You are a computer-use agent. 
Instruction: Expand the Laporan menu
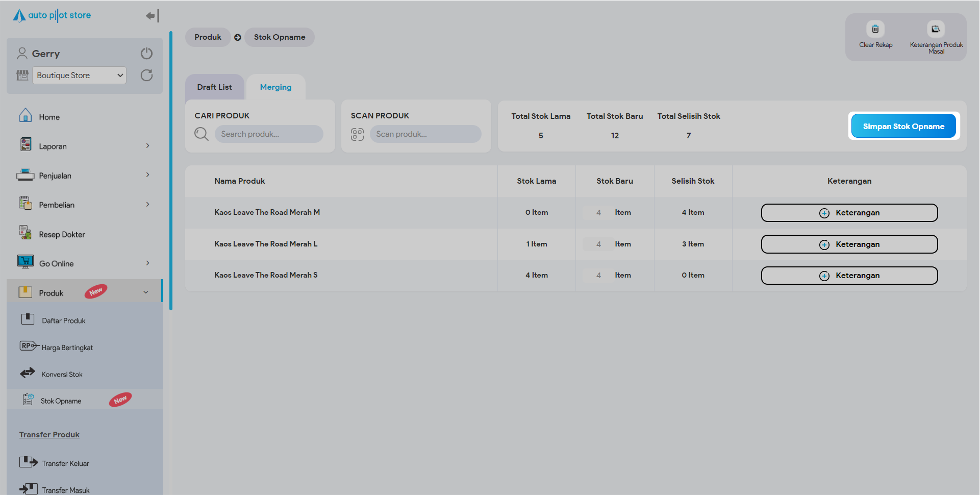pyautogui.click(x=147, y=146)
